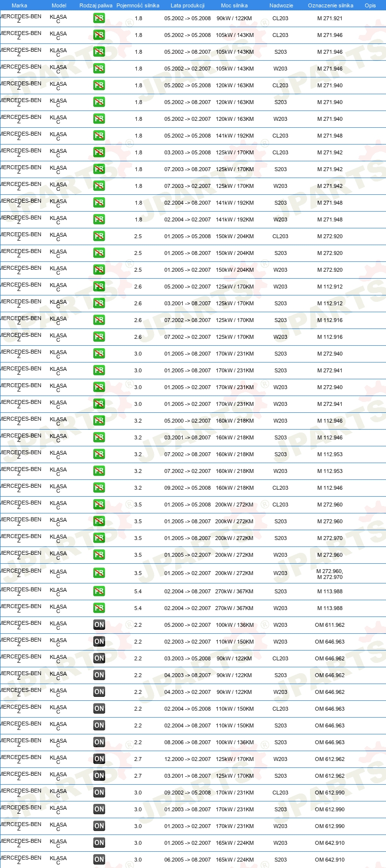Click petrol icon for CL203 M 271.948 row

tap(99, 136)
